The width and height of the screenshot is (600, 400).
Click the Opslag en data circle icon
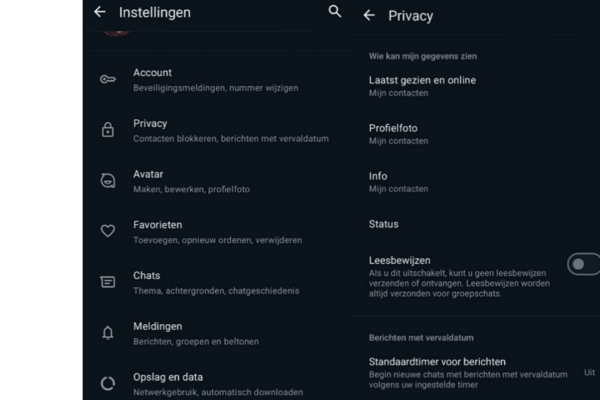pos(108,383)
